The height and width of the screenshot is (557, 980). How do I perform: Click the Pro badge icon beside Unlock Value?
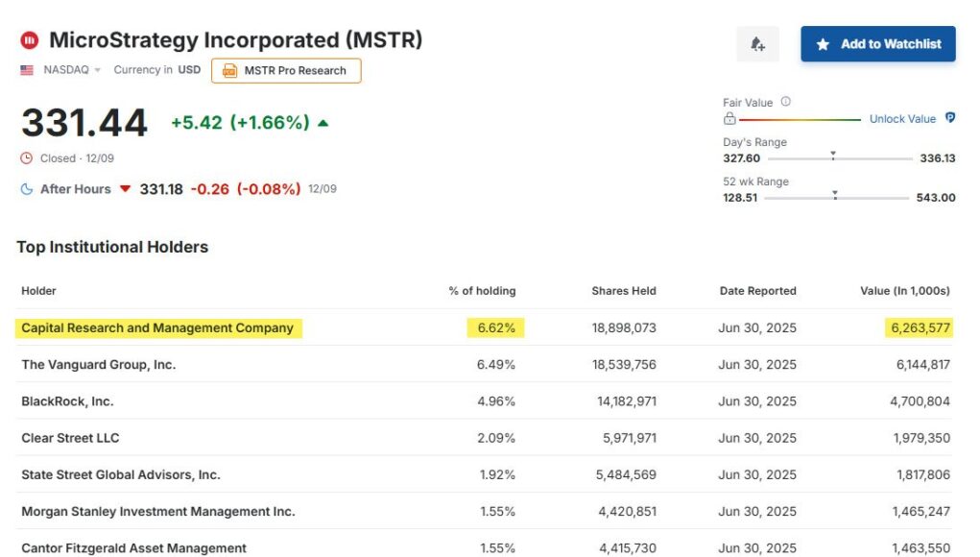pos(950,117)
